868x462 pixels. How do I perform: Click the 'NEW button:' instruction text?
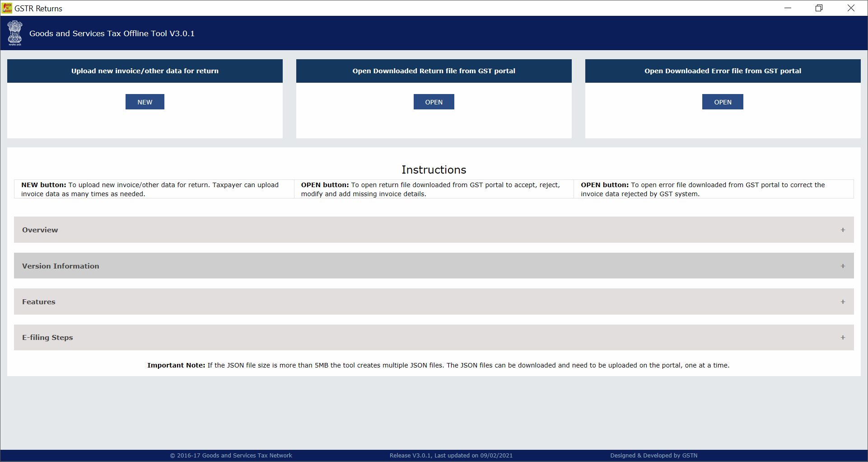[150, 189]
